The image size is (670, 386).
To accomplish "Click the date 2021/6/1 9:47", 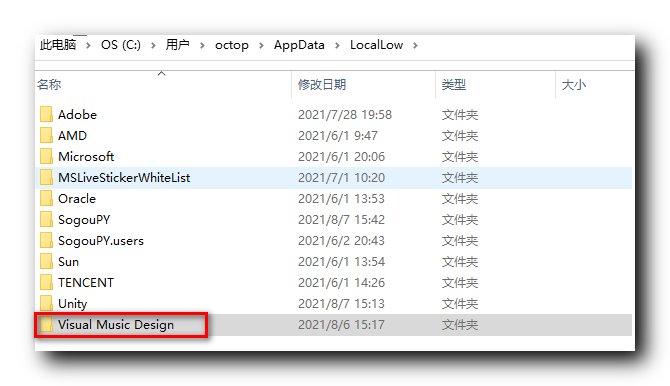I will click(338, 136).
